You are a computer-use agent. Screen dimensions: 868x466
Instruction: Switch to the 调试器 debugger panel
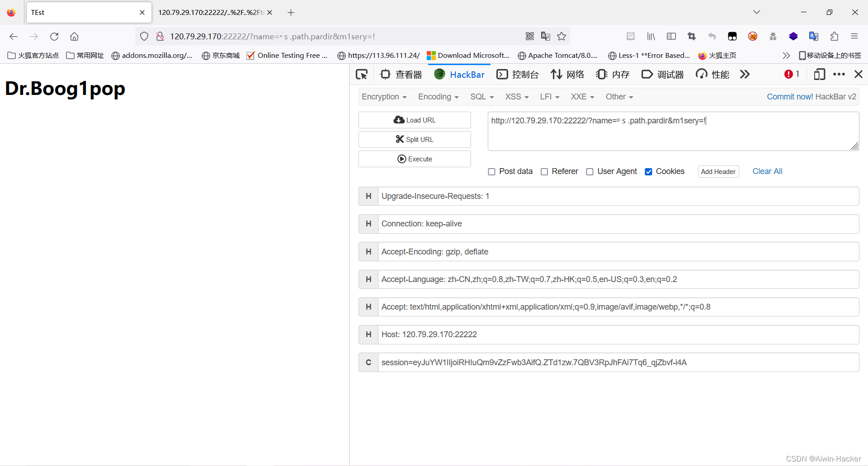pyautogui.click(x=662, y=74)
